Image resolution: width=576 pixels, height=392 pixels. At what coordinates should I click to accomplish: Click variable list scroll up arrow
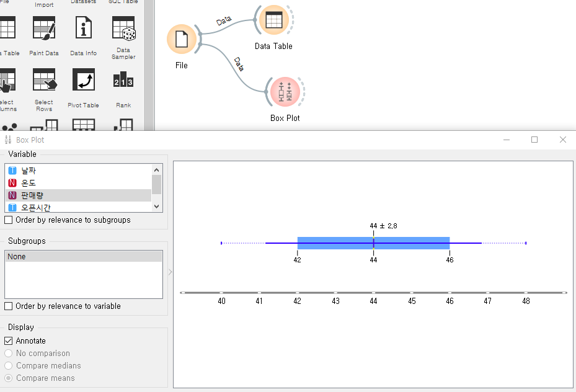(x=156, y=170)
